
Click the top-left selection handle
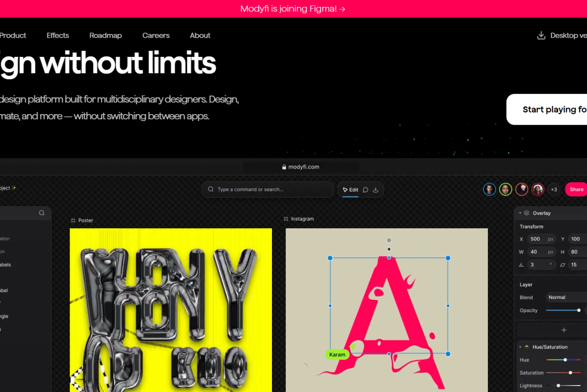click(x=330, y=258)
